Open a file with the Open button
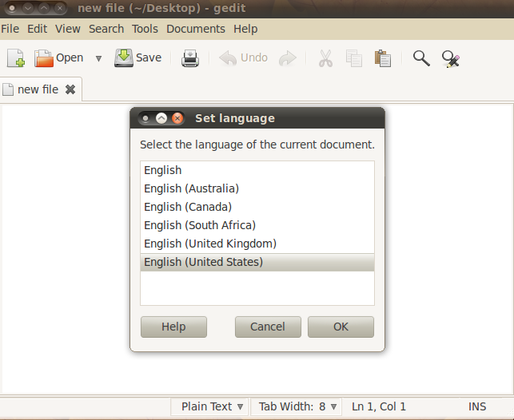514x420 pixels. click(x=59, y=58)
